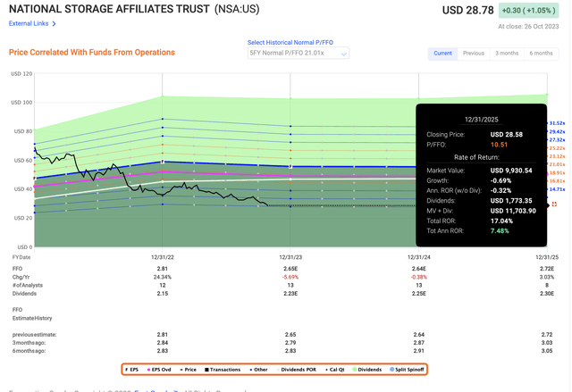This screenshot has width=572, height=392.
Task: Click the dropdown chevron of P/FFO selector
Action: click(x=344, y=54)
